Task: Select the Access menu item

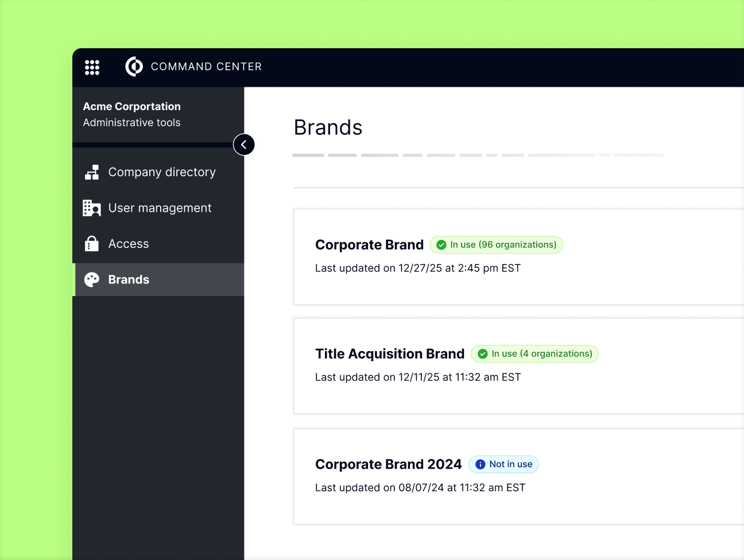Action: tap(158, 244)
